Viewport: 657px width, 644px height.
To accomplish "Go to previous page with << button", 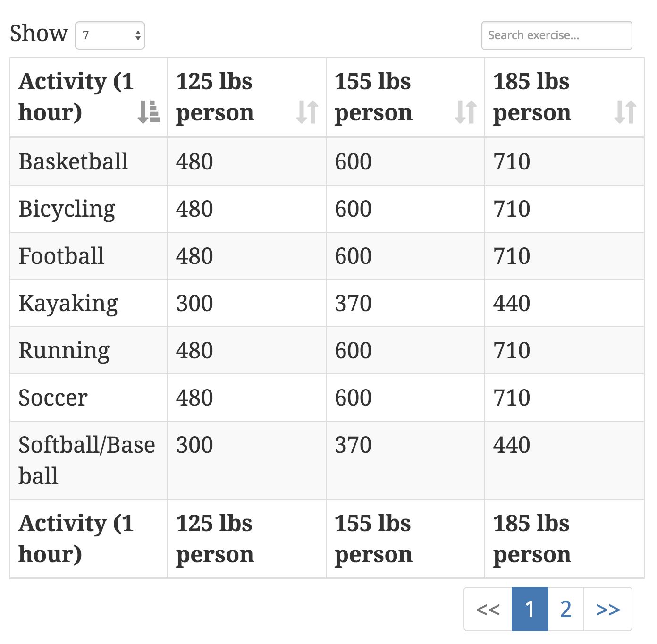I will pos(488,609).
